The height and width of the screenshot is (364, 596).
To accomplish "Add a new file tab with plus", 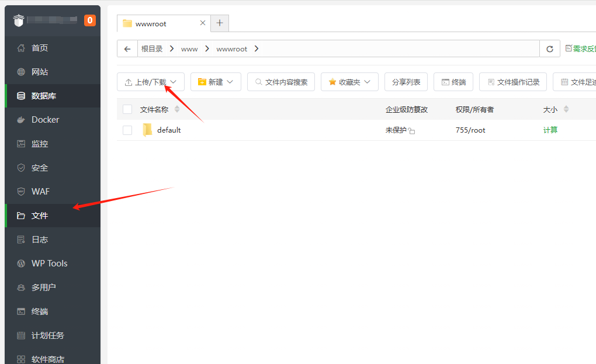I will (219, 23).
